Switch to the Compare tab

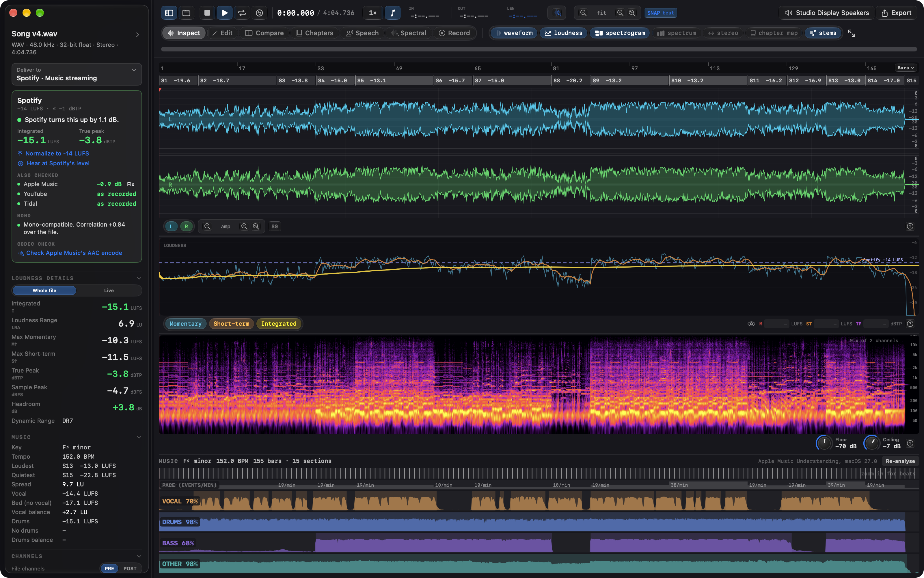pos(264,33)
